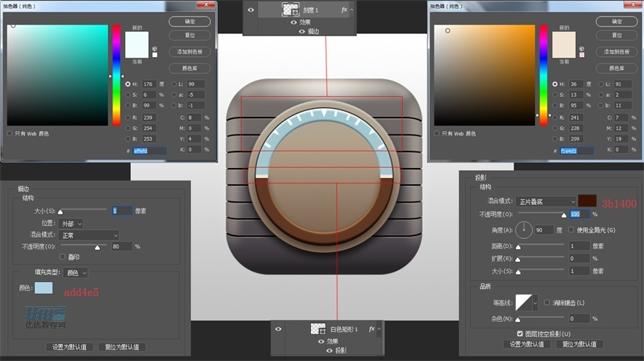Click the 刻度 1 layer thumbnail
This screenshot has height=361, width=644.
[x=290, y=10]
